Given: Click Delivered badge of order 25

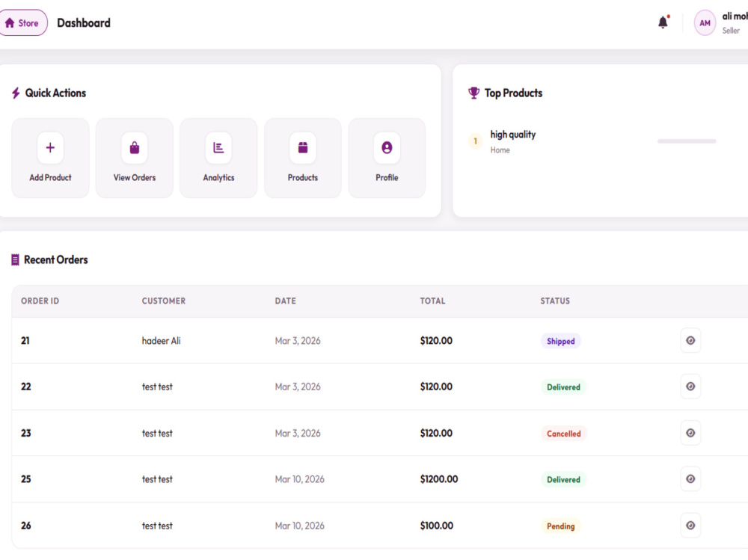Looking at the screenshot, I should 563,479.
